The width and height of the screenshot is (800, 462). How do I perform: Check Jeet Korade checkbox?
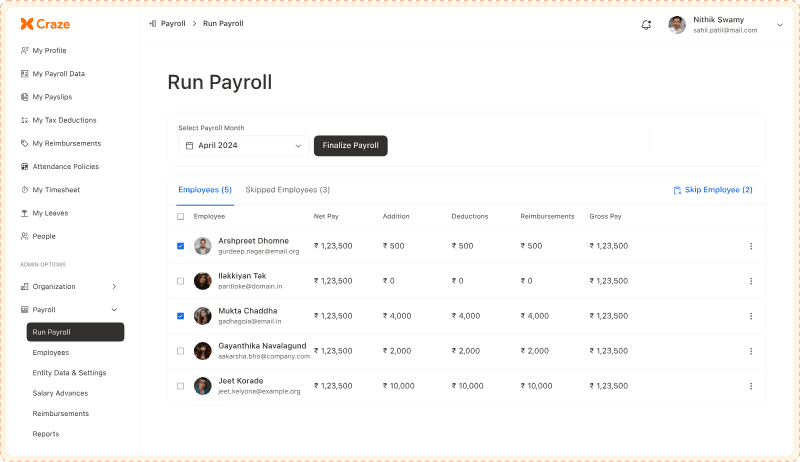181,386
